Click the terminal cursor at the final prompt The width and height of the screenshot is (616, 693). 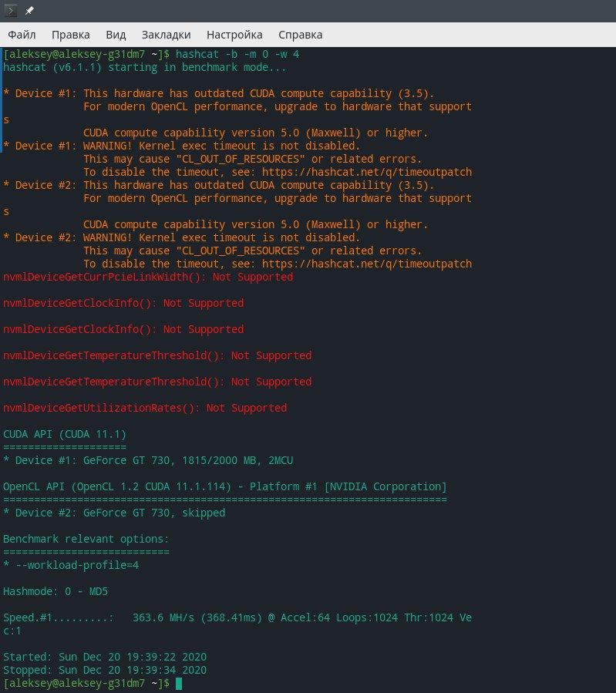[x=179, y=683]
